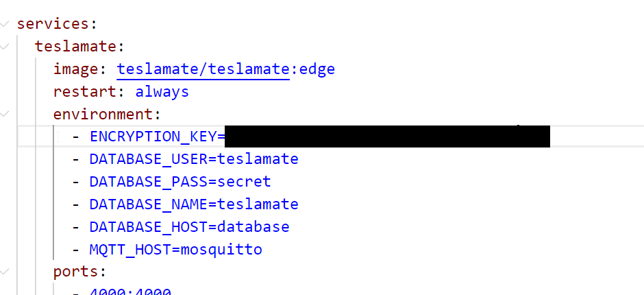The image size is (644, 295).
Task: Fold the environment section chevron
Action: pyautogui.click(x=5, y=114)
